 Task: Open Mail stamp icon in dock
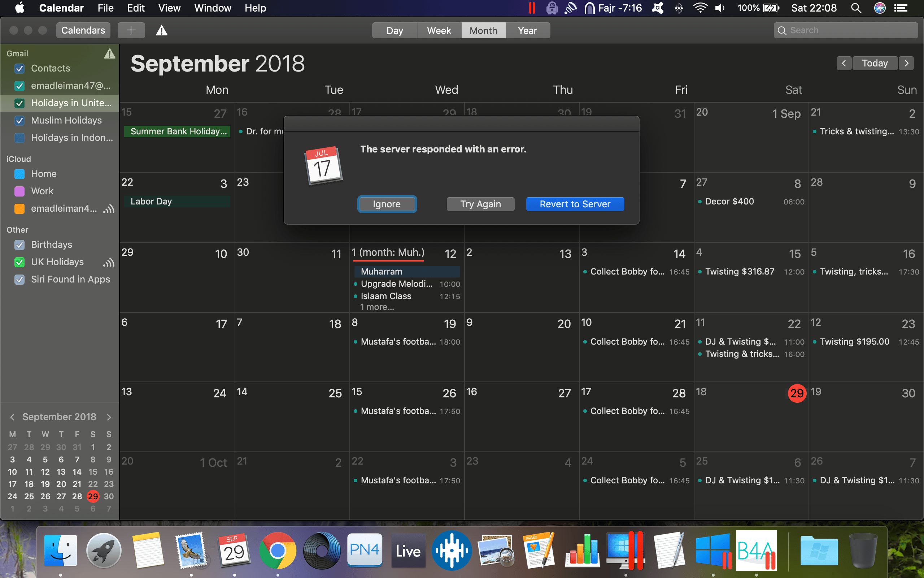(x=191, y=551)
